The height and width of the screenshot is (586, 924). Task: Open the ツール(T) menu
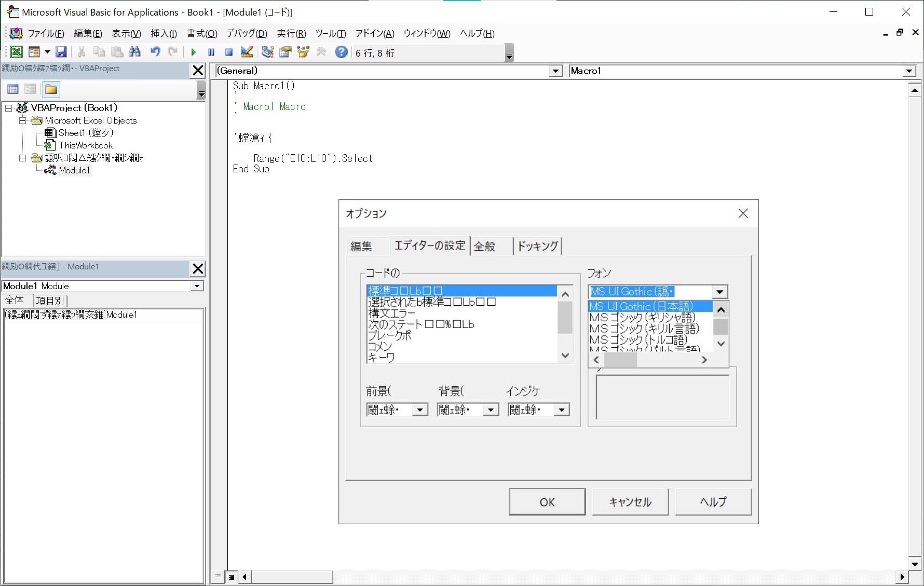point(331,34)
